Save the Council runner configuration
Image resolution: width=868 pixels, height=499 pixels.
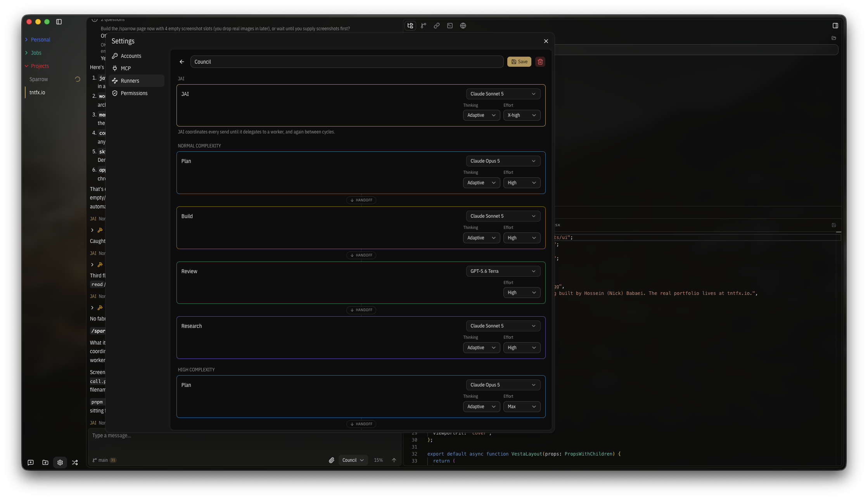(x=519, y=62)
